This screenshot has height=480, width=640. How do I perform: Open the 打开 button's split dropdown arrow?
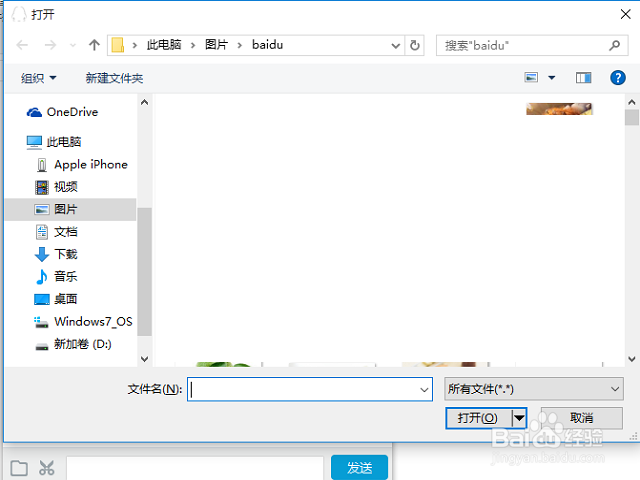(x=519, y=418)
